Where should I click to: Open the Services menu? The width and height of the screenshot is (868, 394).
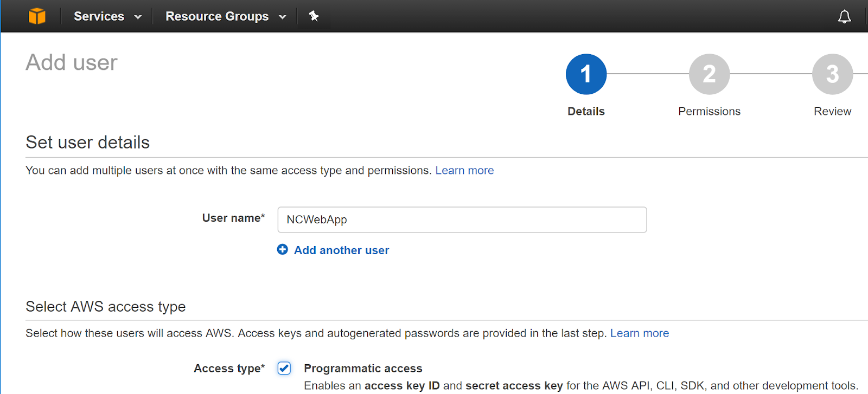[x=99, y=16]
